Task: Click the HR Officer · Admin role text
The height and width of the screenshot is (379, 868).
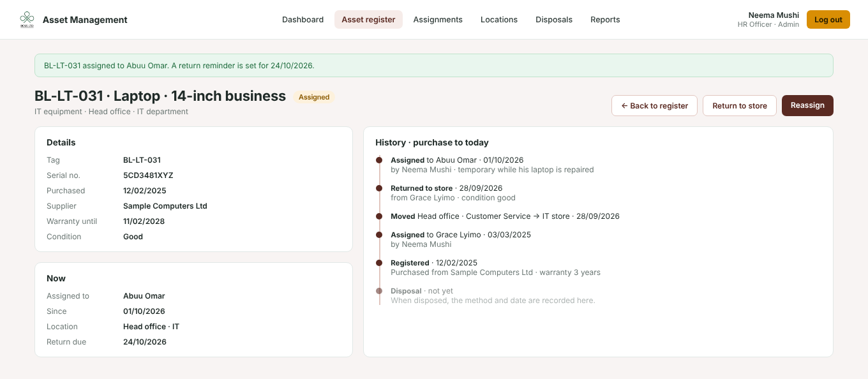Action: pos(768,24)
